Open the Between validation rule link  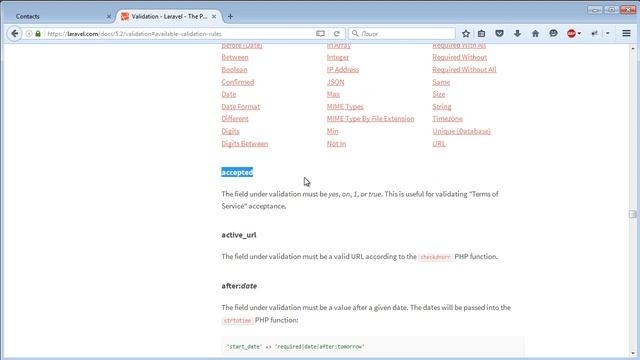click(x=235, y=57)
